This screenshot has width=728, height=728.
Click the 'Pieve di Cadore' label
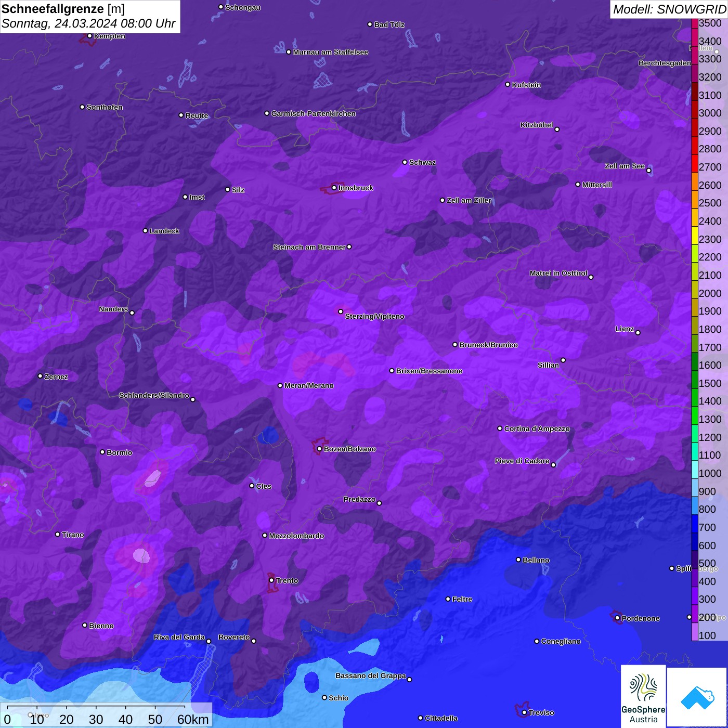pyautogui.click(x=522, y=461)
